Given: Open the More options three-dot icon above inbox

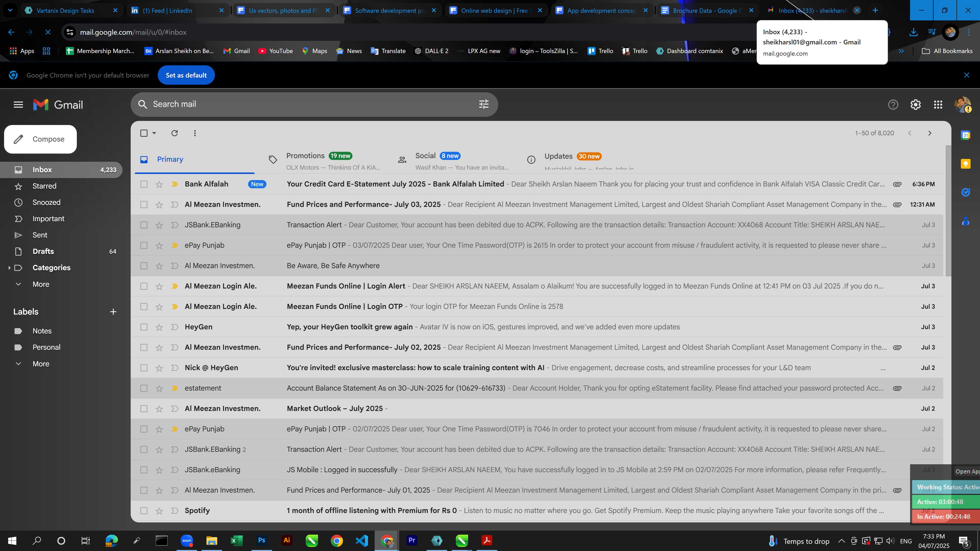Looking at the screenshot, I should (x=195, y=133).
